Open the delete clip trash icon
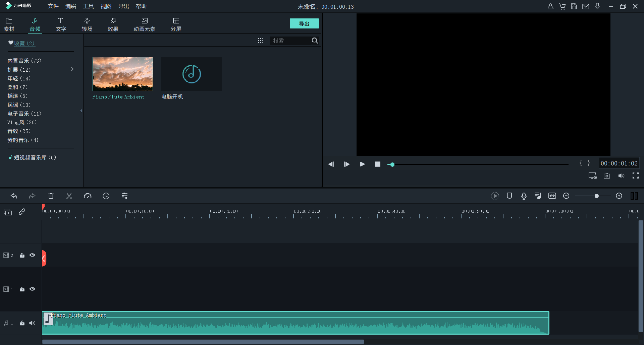This screenshot has width=644, height=345. click(51, 196)
